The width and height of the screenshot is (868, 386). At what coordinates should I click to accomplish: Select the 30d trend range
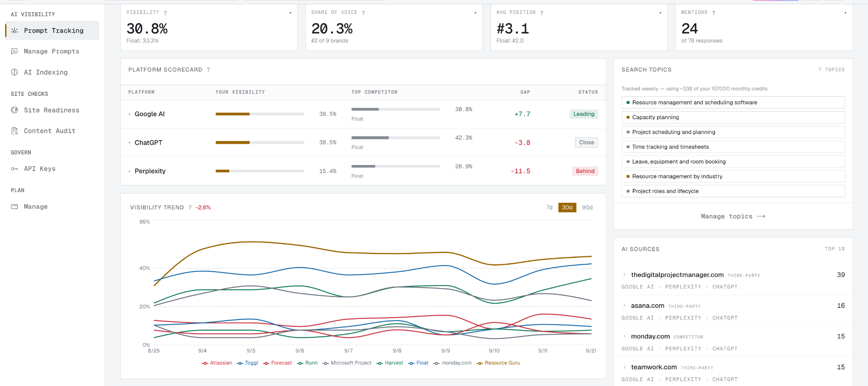(x=567, y=207)
